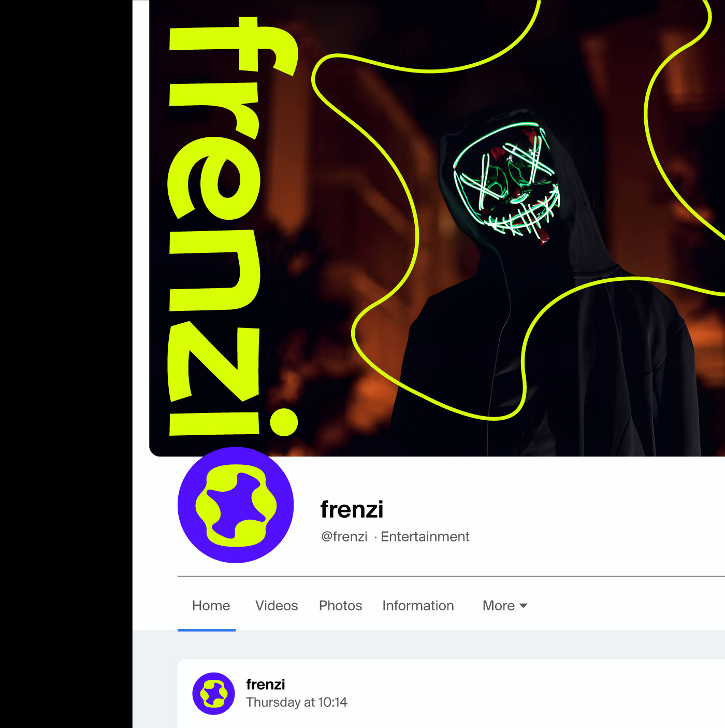This screenshot has height=728, width=725.
Task: Expand the More dropdown menu
Action: tap(505, 605)
